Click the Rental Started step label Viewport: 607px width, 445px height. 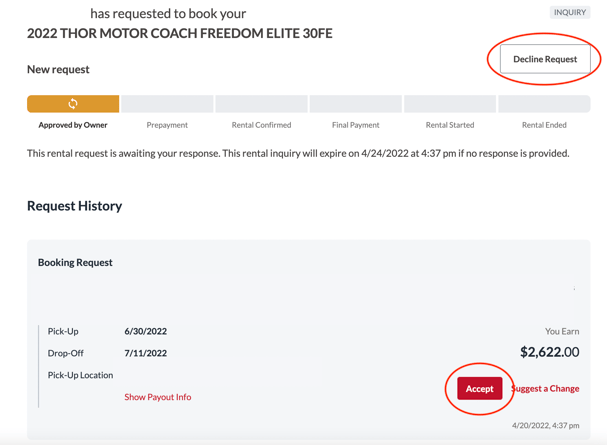click(x=450, y=125)
